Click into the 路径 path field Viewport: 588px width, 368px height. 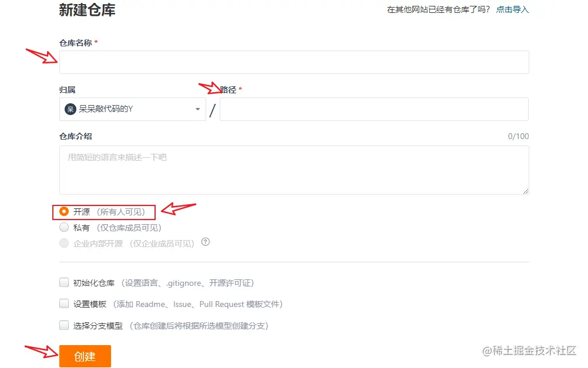[x=374, y=109]
